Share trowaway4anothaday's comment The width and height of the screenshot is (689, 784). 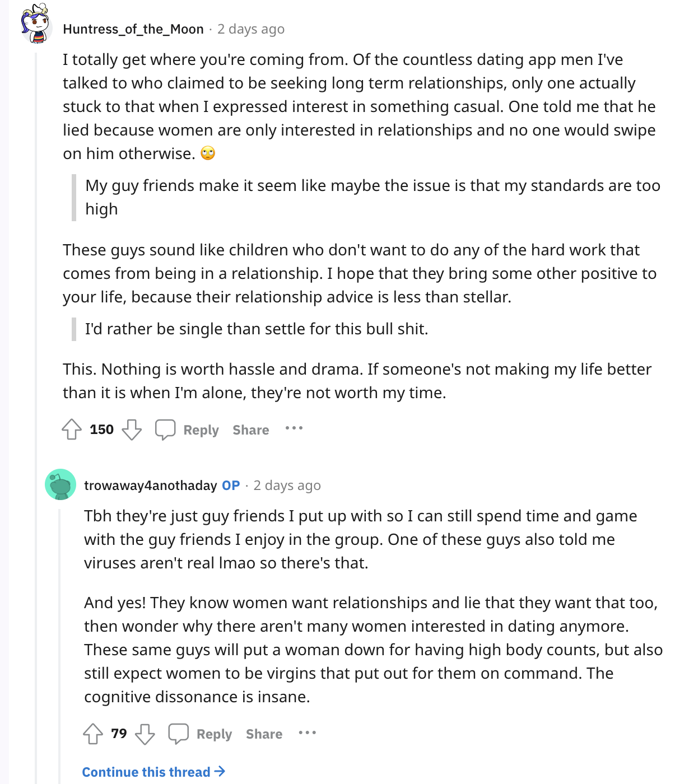click(x=264, y=734)
